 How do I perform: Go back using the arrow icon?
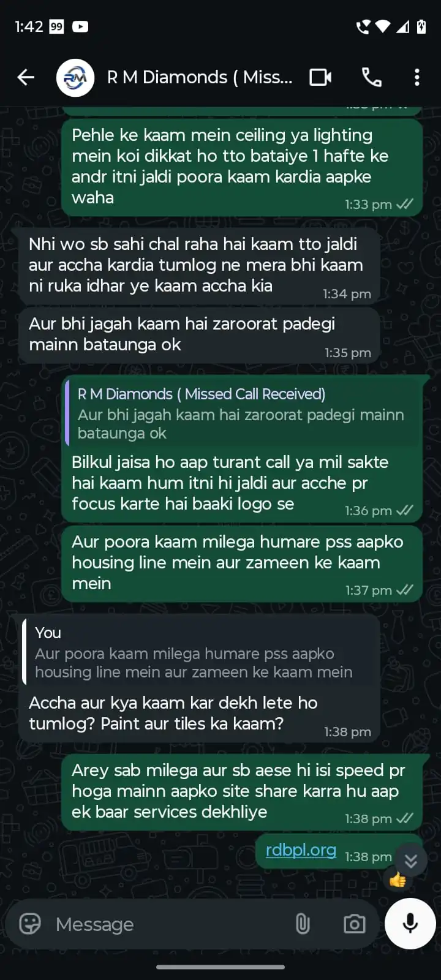point(26,77)
